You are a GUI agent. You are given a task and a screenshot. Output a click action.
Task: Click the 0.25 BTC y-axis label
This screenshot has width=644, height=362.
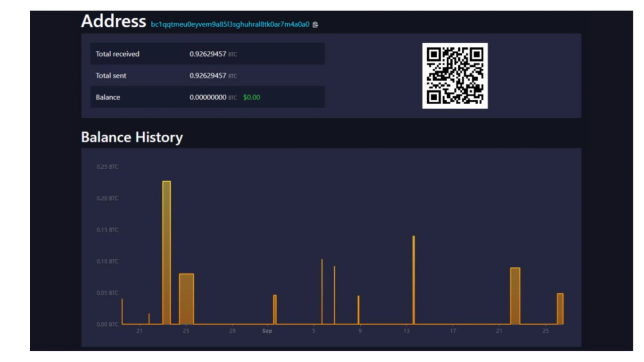click(x=107, y=167)
